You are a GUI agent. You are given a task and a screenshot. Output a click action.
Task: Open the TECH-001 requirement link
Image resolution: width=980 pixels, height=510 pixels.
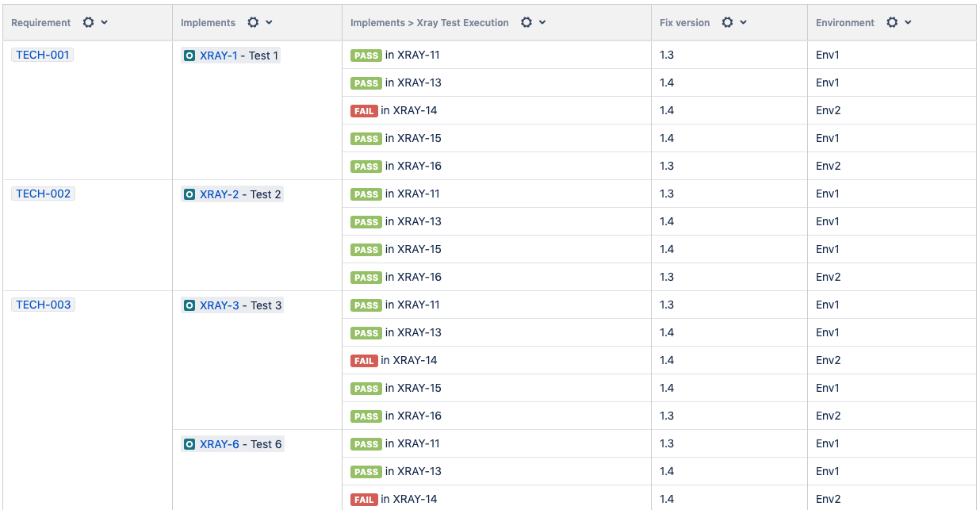point(43,55)
